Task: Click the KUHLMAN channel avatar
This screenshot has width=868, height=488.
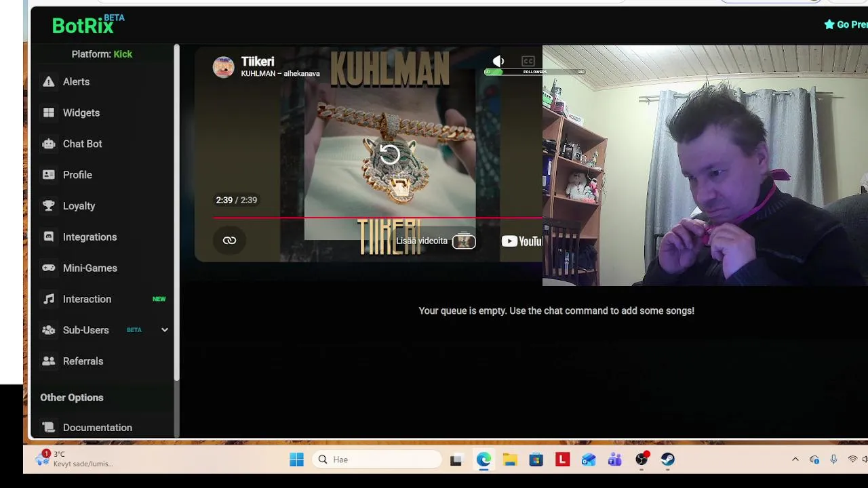Action: coord(224,67)
